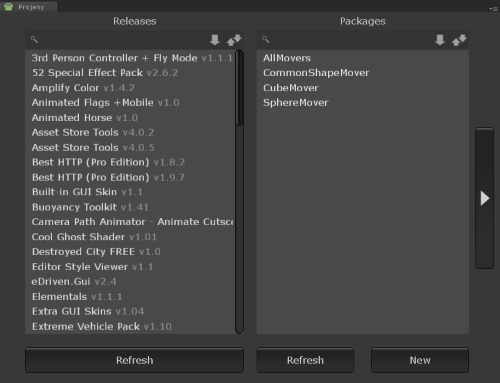Image resolution: width=500 pixels, height=383 pixels.
Task: Expand next panel with right arrow
Action: pyautogui.click(x=485, y=198)
